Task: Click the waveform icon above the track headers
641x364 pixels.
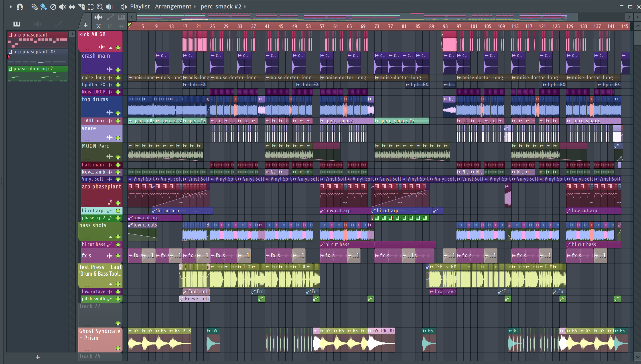Action: coord(98,17)
